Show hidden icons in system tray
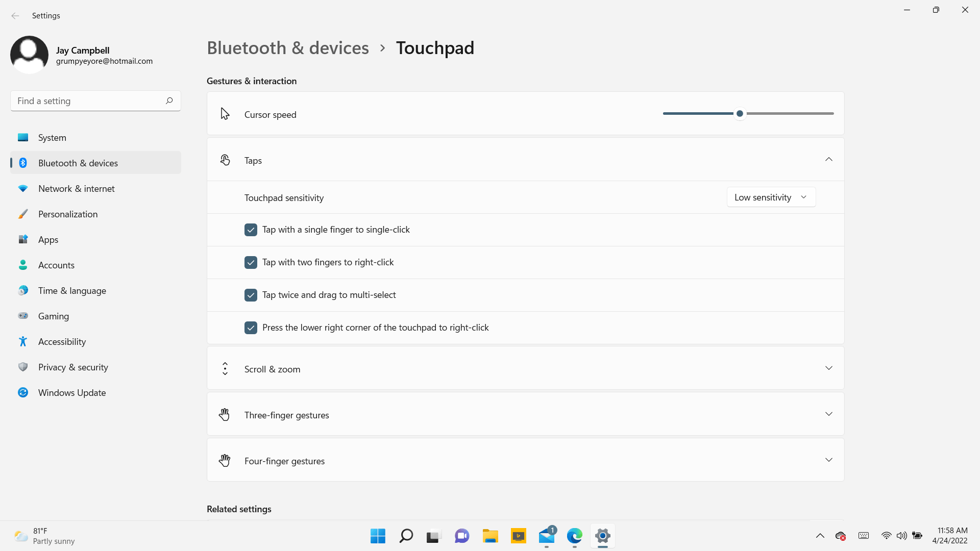 coord(820,536)
